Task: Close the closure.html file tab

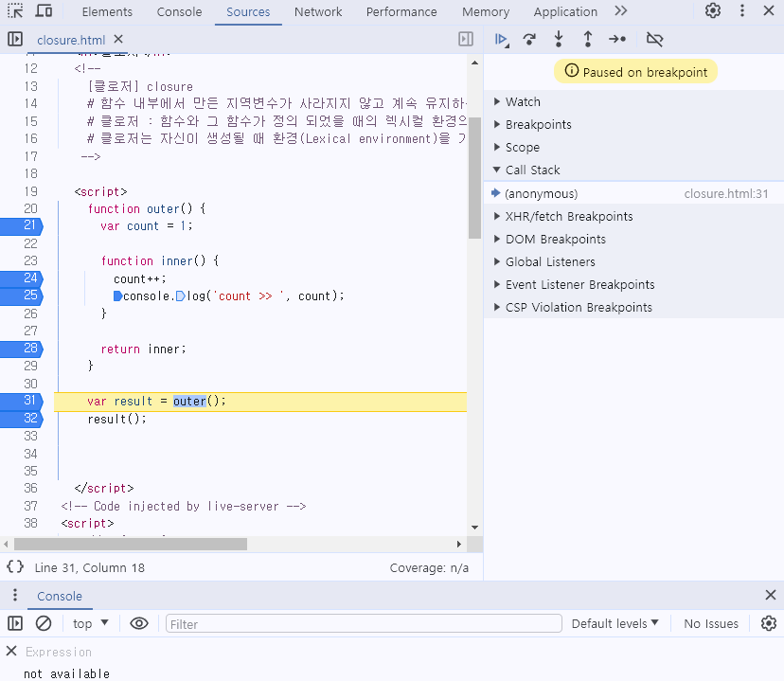Action: click(x=118, y=39)
